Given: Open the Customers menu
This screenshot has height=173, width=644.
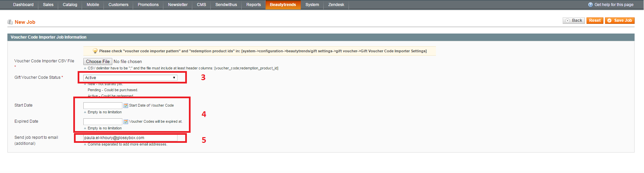Looking at the screenshot, I should tap(118, 5).
